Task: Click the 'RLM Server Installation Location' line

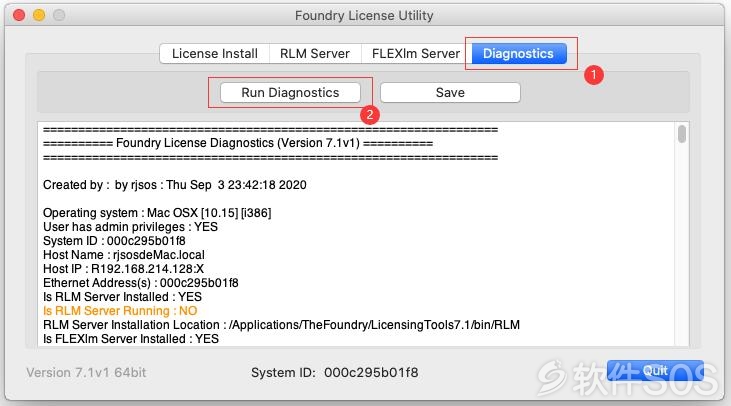Action: coord(281,325)
